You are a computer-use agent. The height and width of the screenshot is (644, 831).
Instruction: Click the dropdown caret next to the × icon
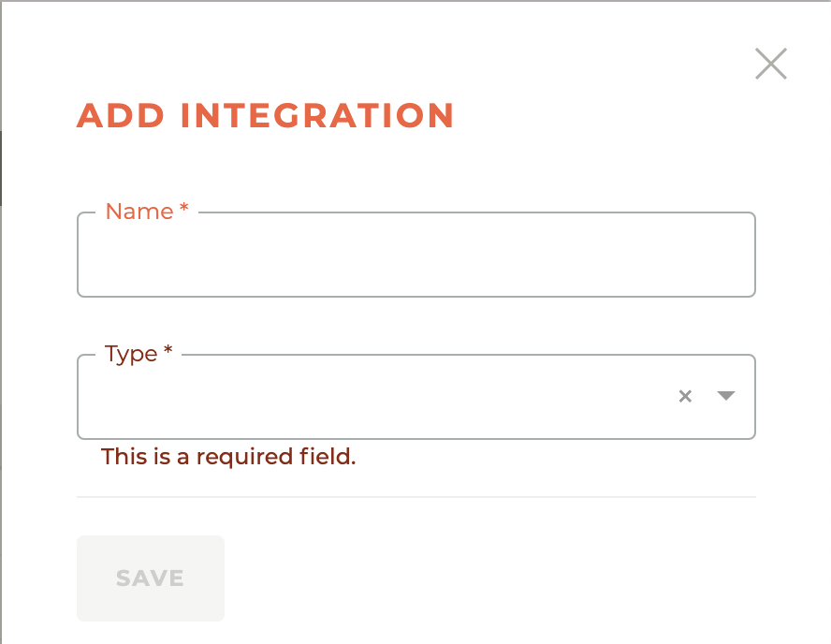725,396
